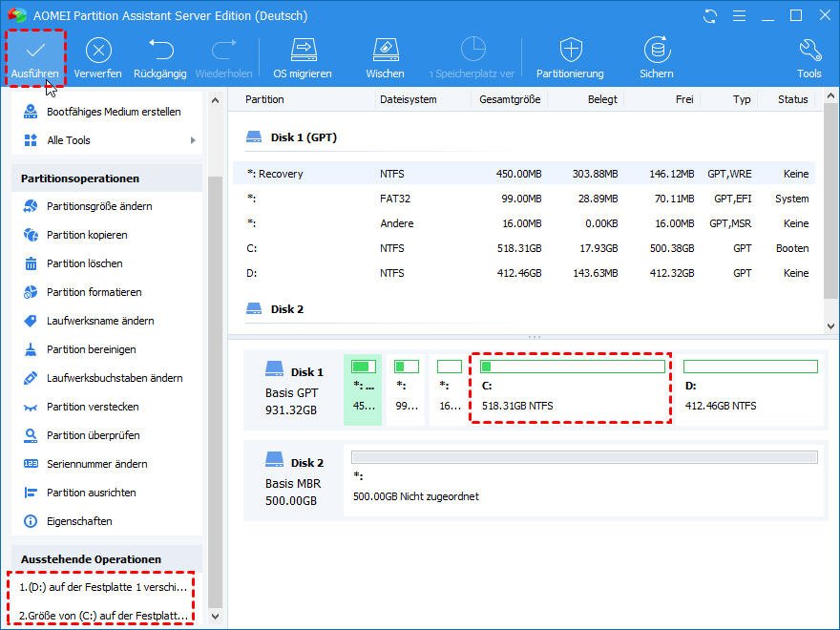Open the Tools wrench menu
This screenshot has height=630, width=840.
[808, 51]
